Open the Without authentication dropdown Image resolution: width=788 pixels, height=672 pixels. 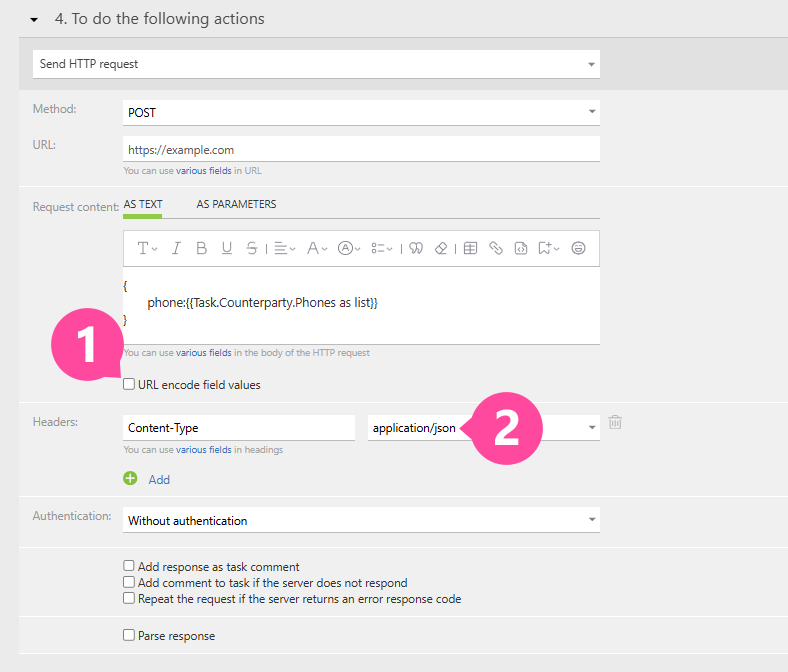(361, 520)
